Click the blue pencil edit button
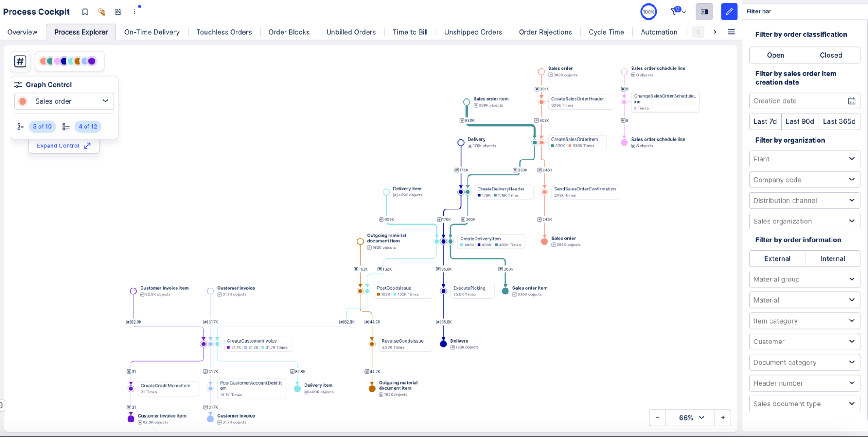Viewport: 868px width, 438px height. pyautogui.click(x=729, y=12)
